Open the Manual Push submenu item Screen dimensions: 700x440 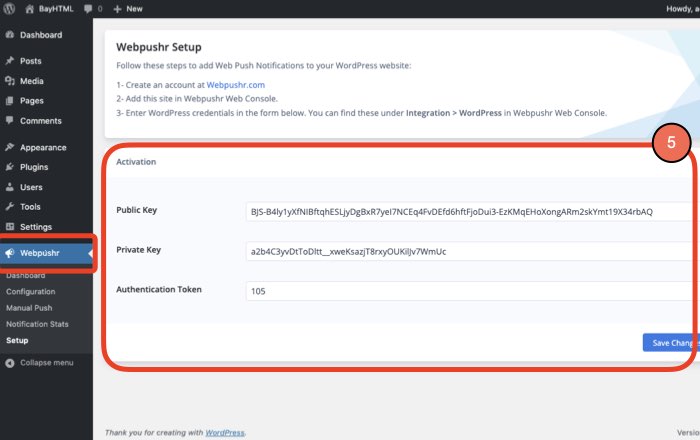[x=29, y=308]
